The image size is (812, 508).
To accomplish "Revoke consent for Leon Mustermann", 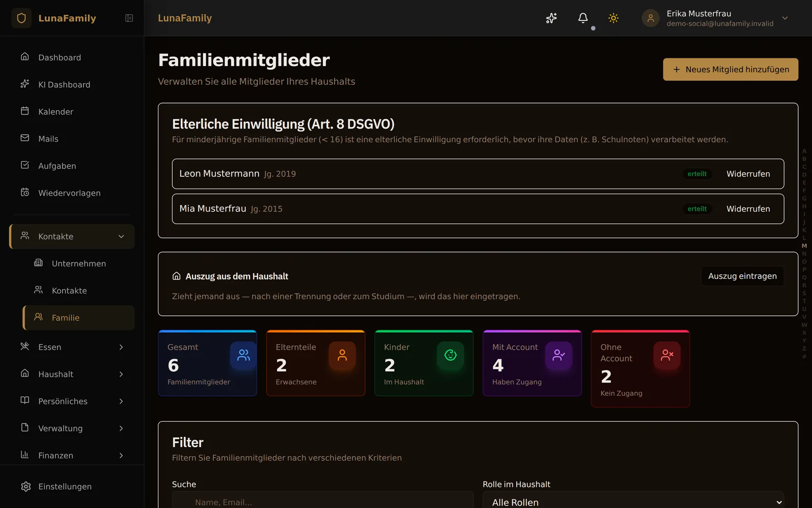I will tap(748, 174).
